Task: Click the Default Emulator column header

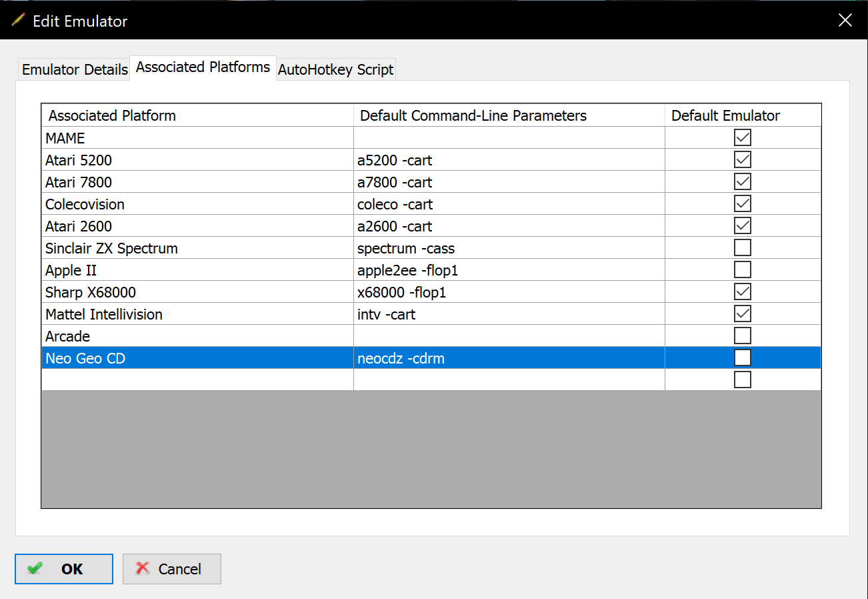Action: tap(743, 115)
